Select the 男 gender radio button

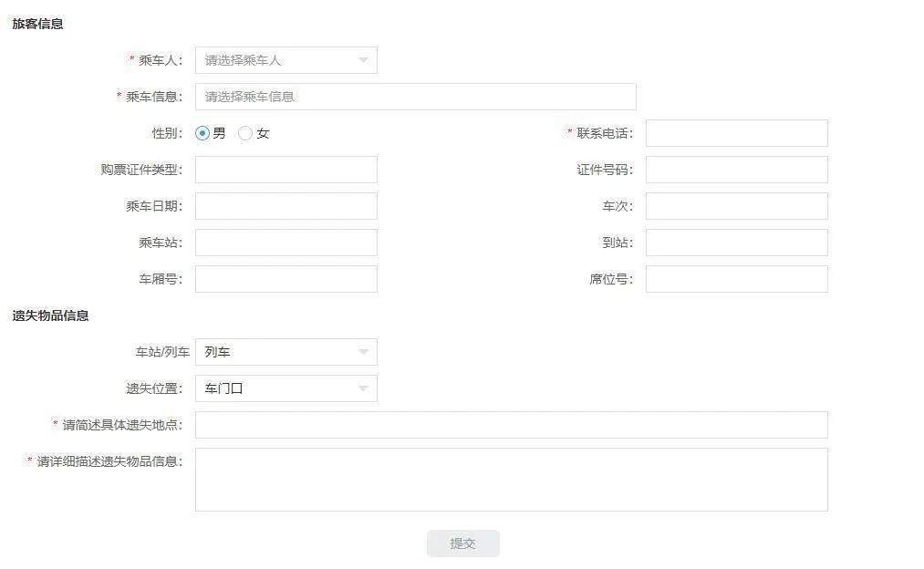tap(202, 132)
